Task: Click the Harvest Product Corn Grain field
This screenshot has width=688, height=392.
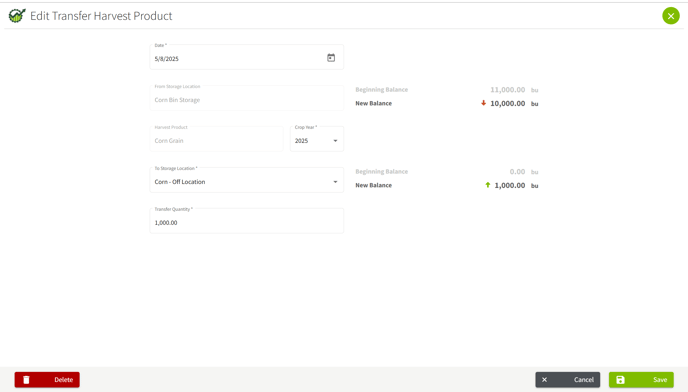Action: (216, 139)
